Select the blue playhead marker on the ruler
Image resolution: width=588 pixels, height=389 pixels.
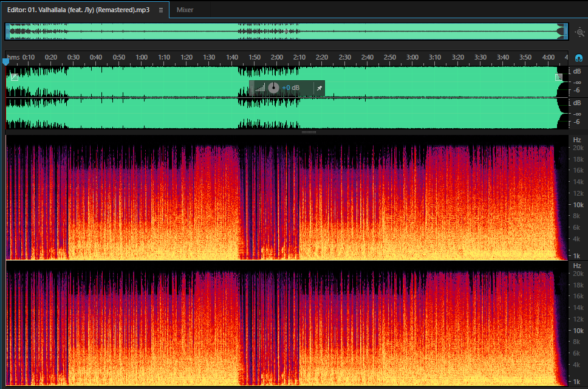[5, 61]
